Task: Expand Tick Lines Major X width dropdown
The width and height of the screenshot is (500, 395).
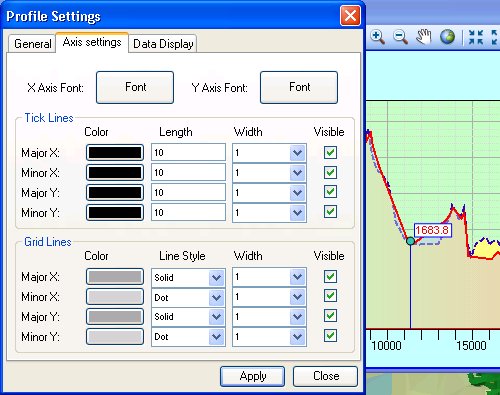Action: tap(297, 153)
